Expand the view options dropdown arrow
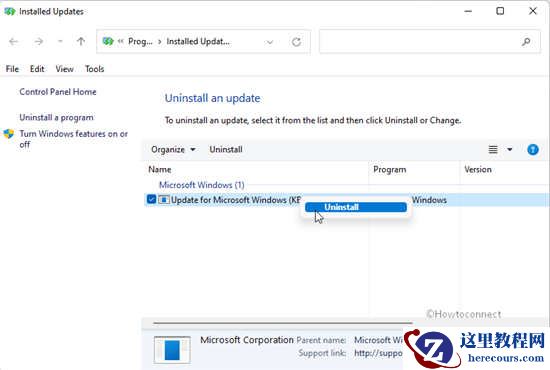The height and width of the screenshot is (370, 550). click(x=510, y=150)
